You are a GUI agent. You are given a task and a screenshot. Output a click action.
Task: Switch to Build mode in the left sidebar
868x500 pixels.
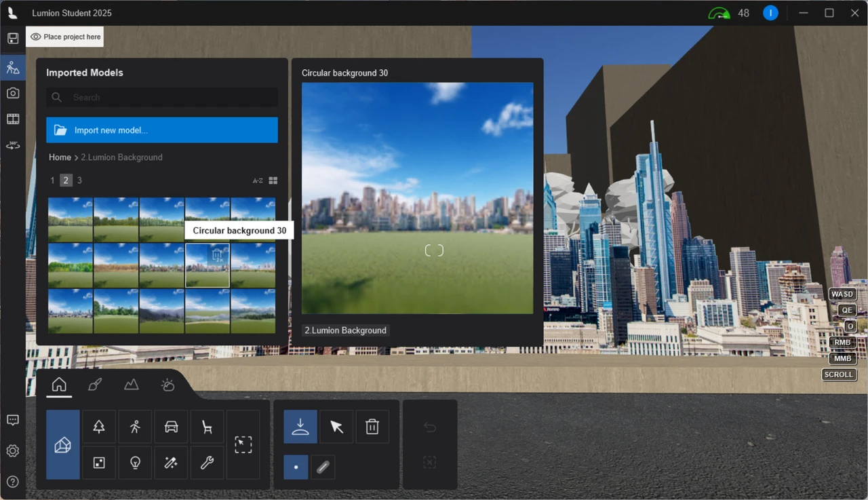click(13, 67)
